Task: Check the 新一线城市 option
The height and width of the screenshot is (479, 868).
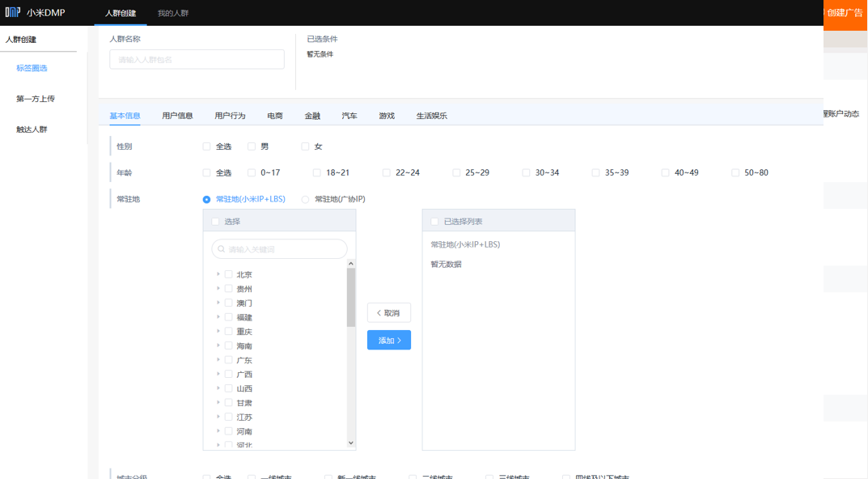Action: click(x=328, y=477)
